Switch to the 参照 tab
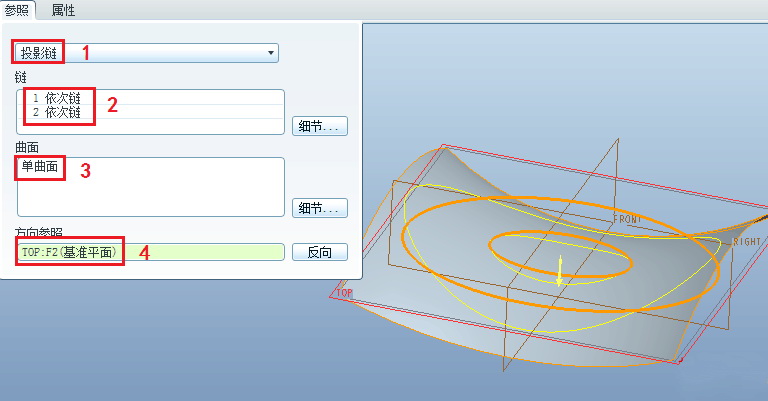 pos(17,10)
